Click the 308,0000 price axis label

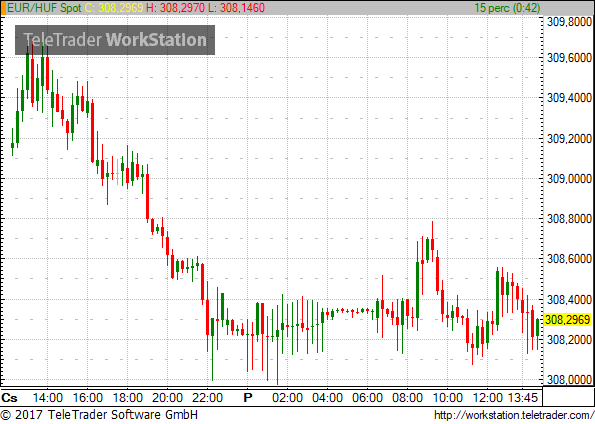click(569, 379)
